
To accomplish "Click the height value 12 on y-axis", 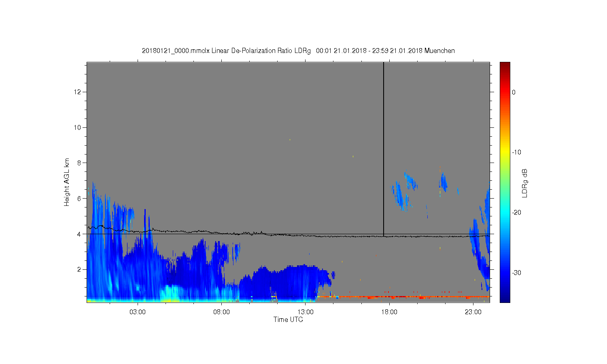I will (x=78, y=92).
